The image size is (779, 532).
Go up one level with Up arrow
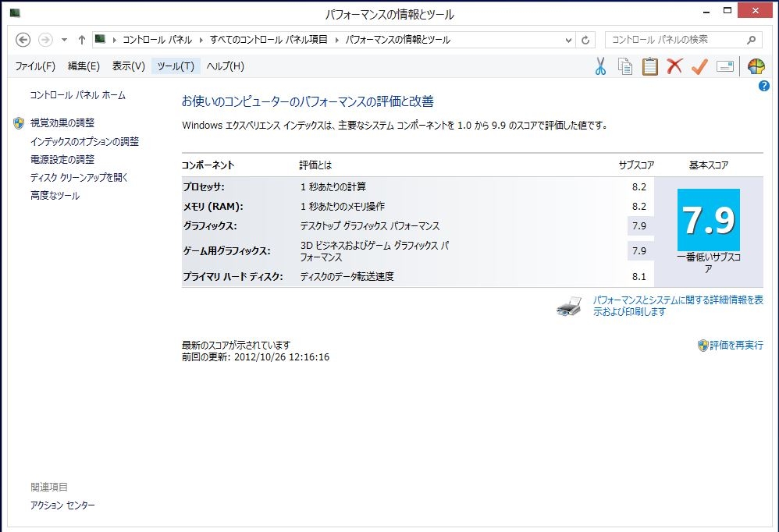[x=82, y=40]
